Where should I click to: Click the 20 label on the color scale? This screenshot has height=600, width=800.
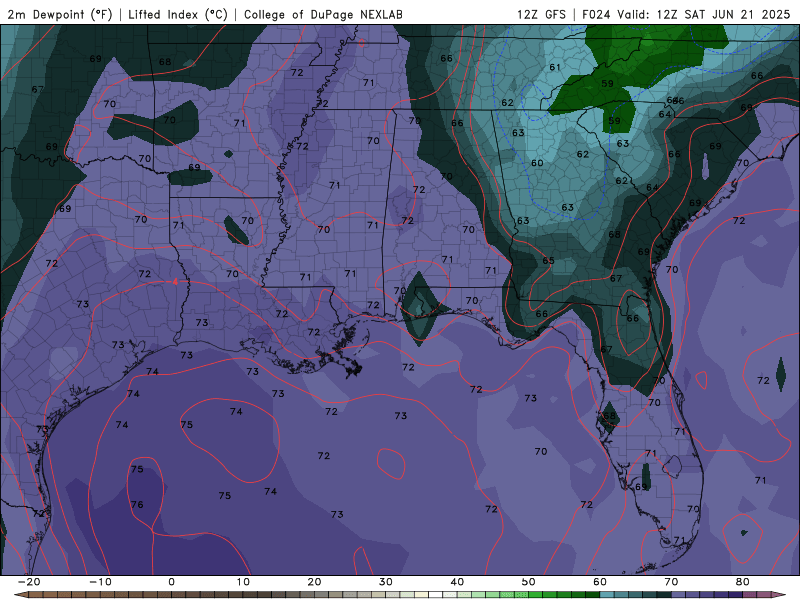(314, 582)
